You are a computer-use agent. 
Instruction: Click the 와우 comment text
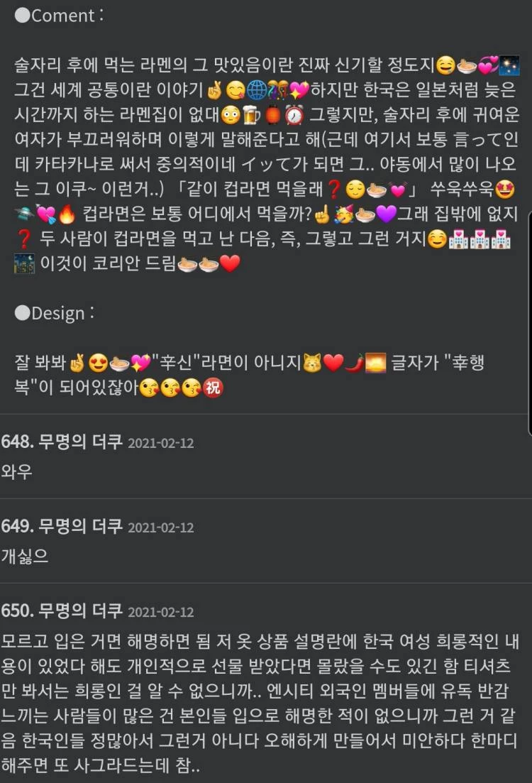(x=16, y=471)
